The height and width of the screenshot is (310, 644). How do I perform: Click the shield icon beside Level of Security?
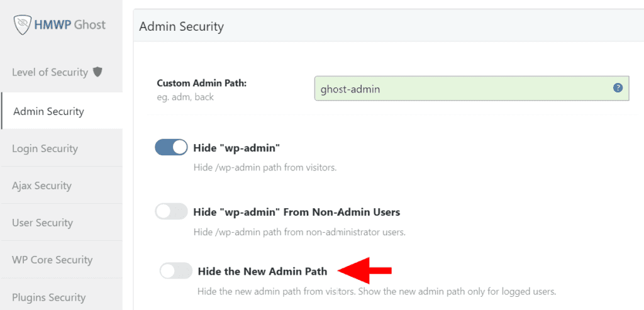[97, 72]
